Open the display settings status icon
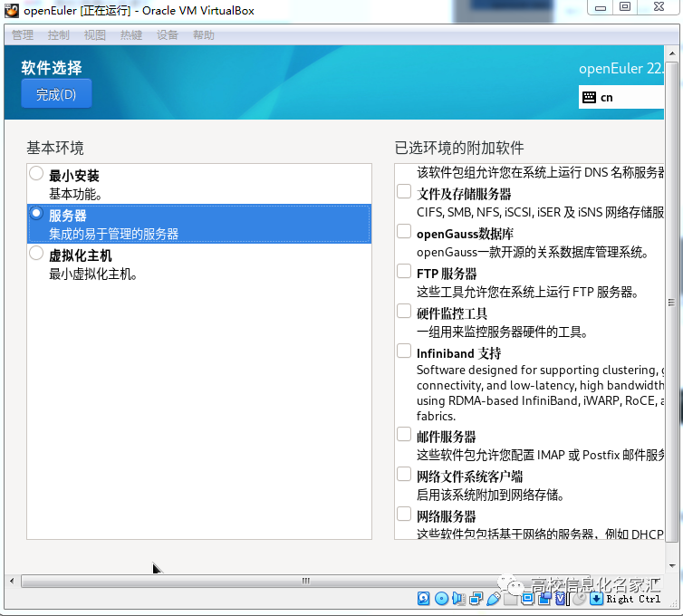 [527, 598]
